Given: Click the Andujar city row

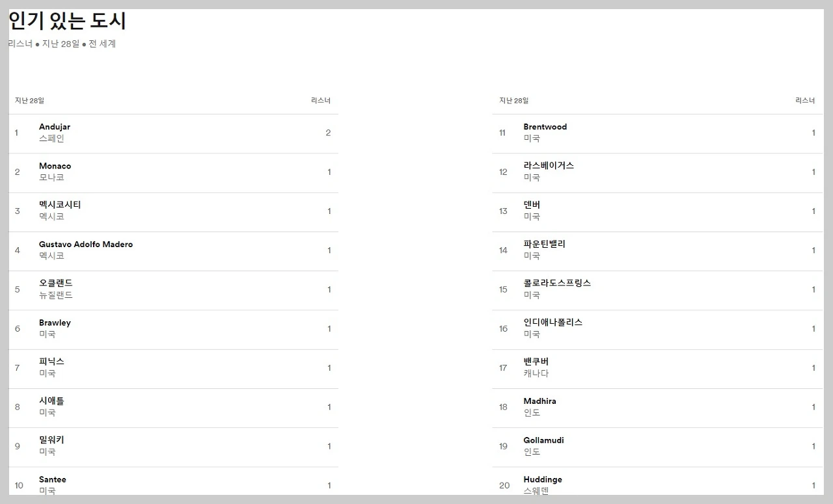Looking at the screenshot, I should [x=55, y=127].
